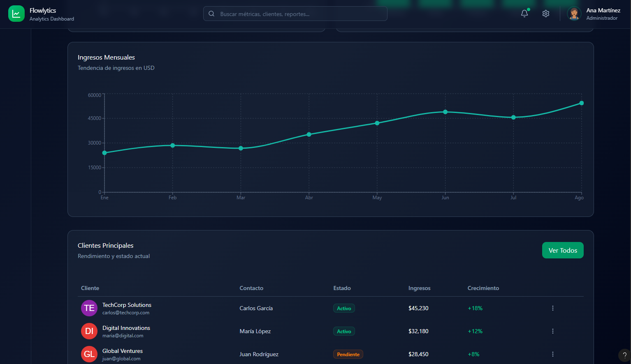Sort by the Ingresos column header

click(419, 288)
